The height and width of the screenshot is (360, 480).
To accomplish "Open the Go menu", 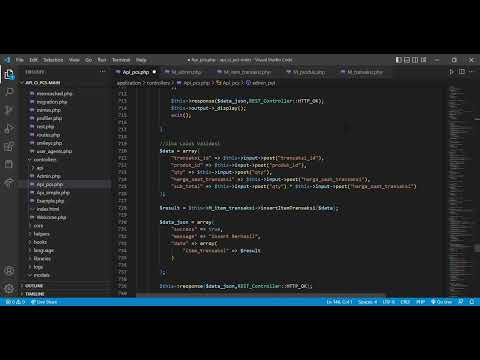I will [88, 60].
